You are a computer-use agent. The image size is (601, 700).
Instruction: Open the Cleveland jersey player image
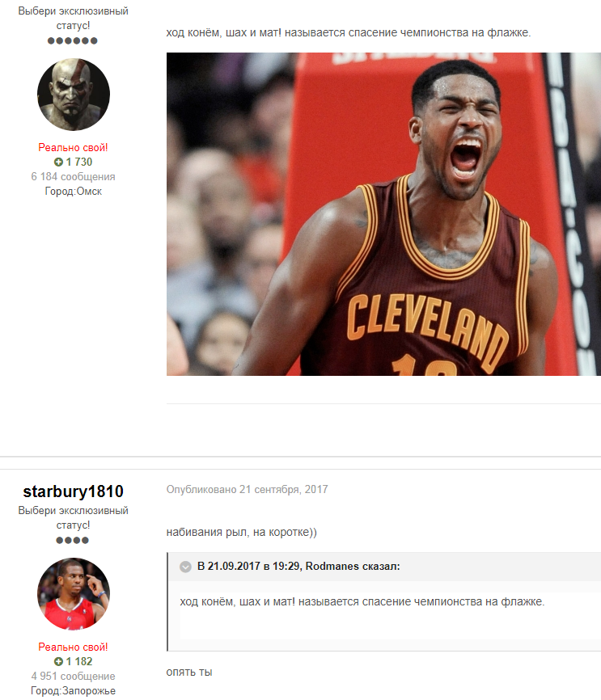click(x=383, y=214)
